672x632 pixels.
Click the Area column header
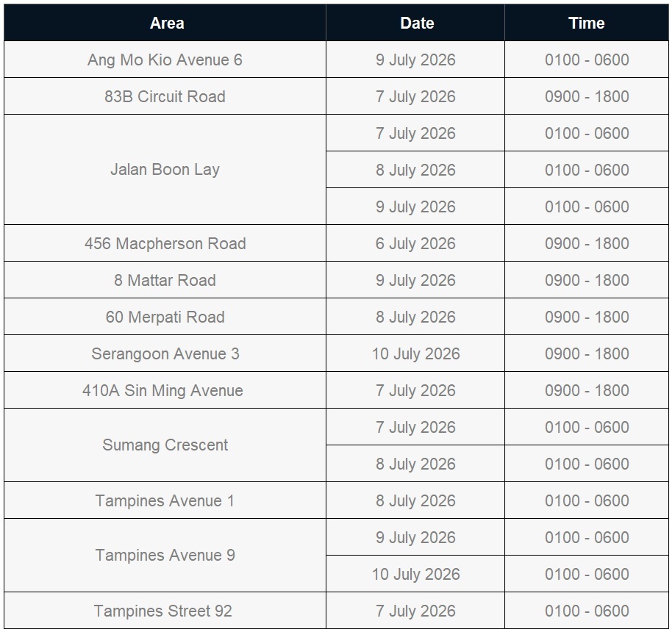coord(165,23)
